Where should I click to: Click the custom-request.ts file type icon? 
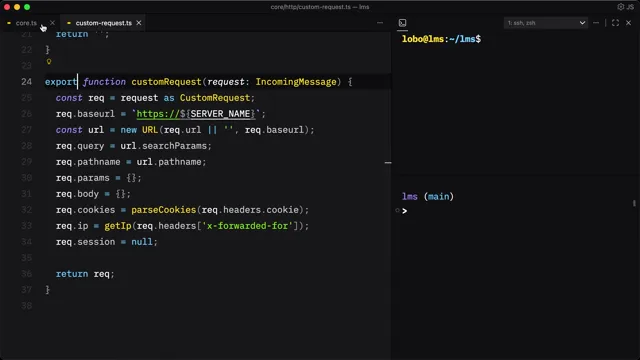[69, 23]
